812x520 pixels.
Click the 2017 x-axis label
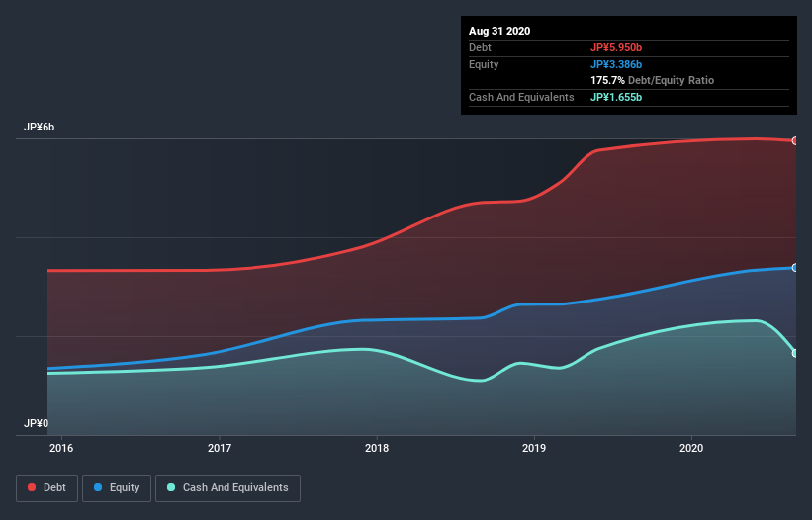coord(220,448)
